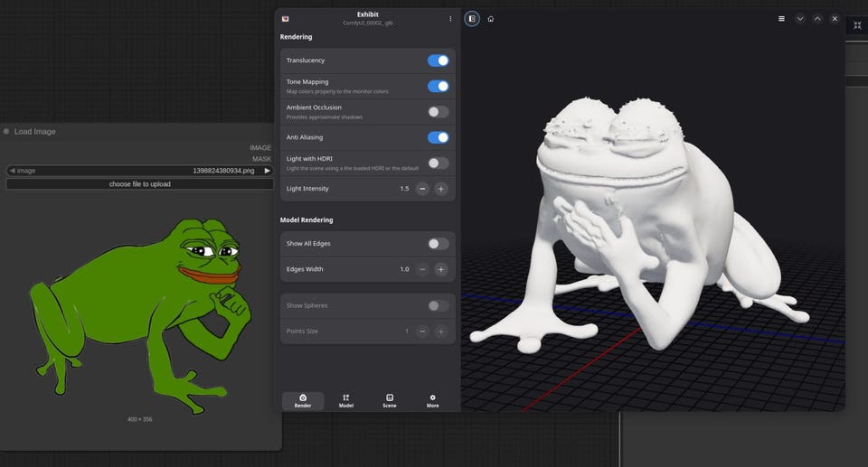Increase Light Intensity with plus button
This screenshot has height=467, width=868.
click(x=440, y=189)
